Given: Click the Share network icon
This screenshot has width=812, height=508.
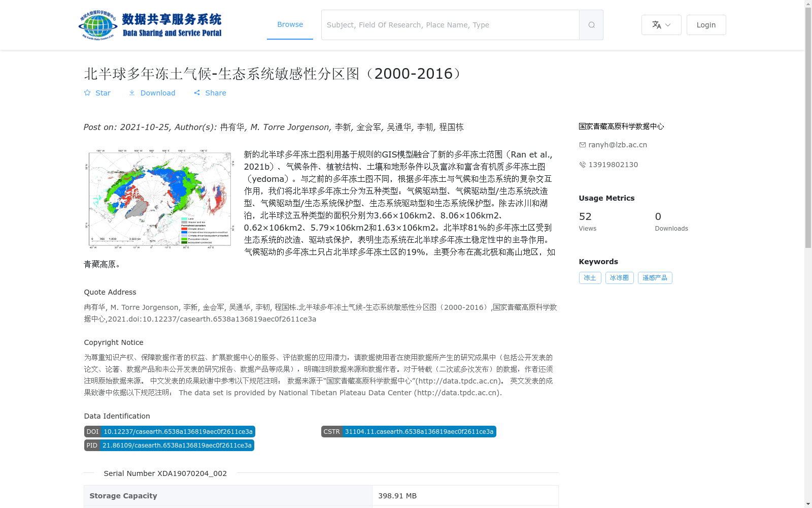Looking at the screenshot, I should point(197,93).
